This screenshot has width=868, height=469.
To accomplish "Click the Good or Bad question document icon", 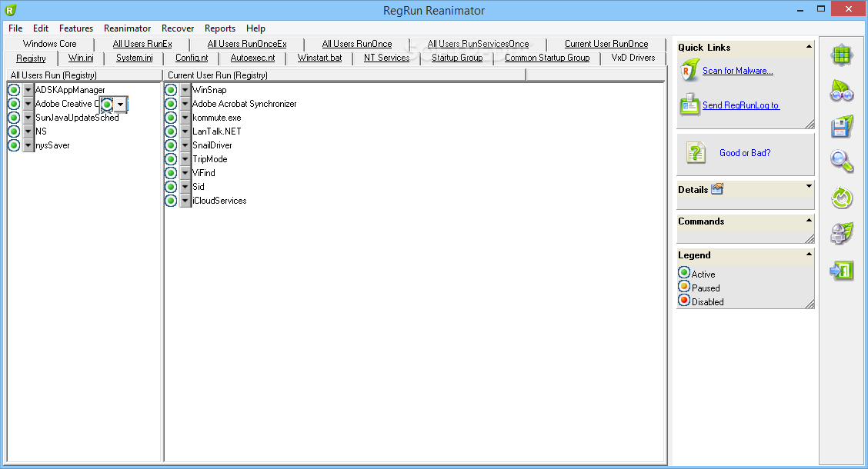I will pyautogui.click(x=696, y=153).
